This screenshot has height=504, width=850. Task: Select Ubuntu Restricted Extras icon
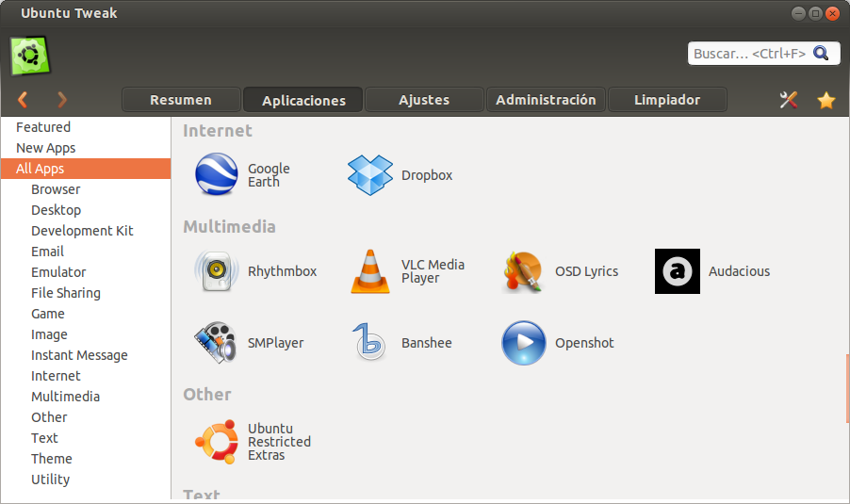coord(216,442)
